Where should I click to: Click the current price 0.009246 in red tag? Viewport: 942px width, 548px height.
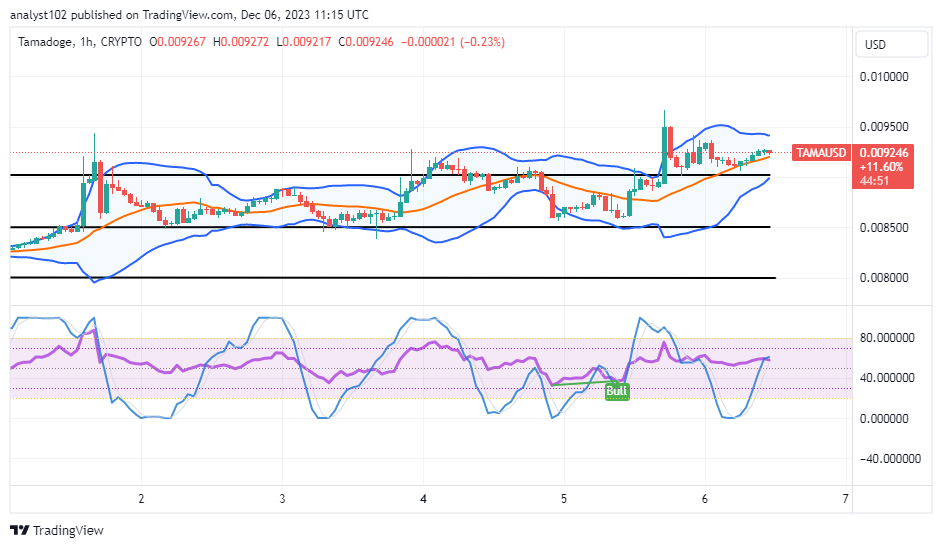pos(884,153)
